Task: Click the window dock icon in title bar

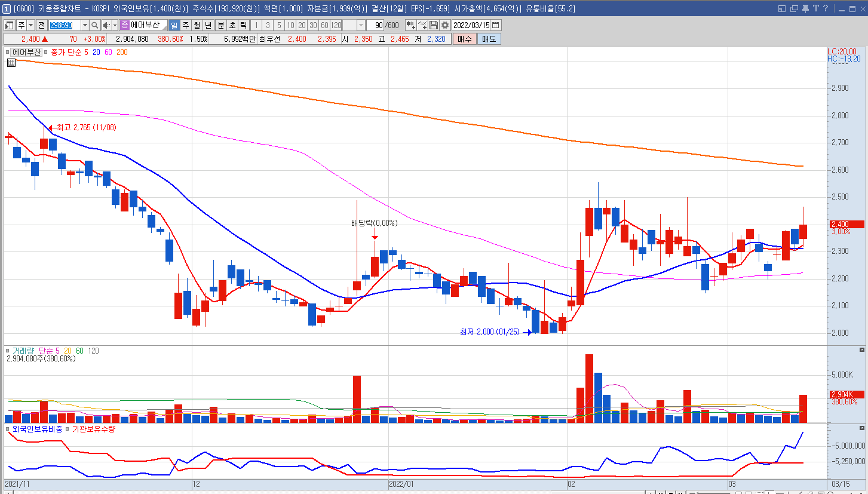Action: click(782, 8)
